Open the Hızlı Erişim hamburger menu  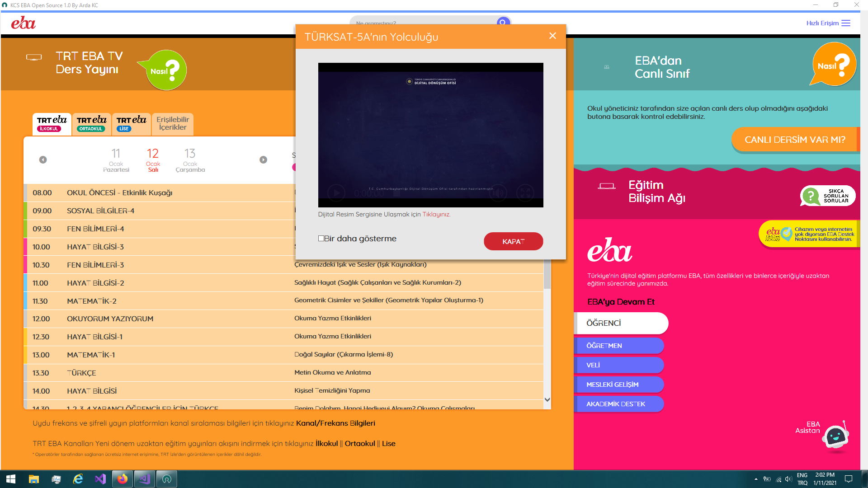coord(846,23)
